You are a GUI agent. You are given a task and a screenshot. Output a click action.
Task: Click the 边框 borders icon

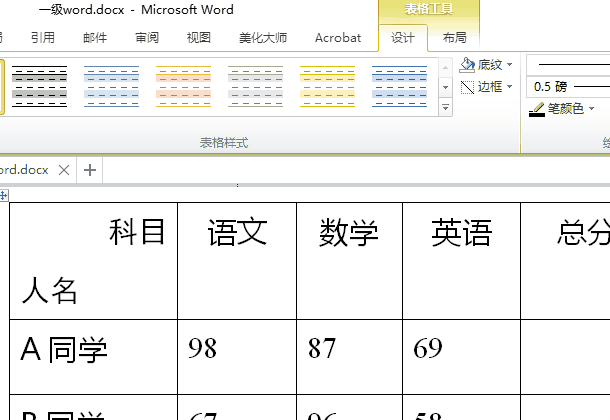coord(468,87)
